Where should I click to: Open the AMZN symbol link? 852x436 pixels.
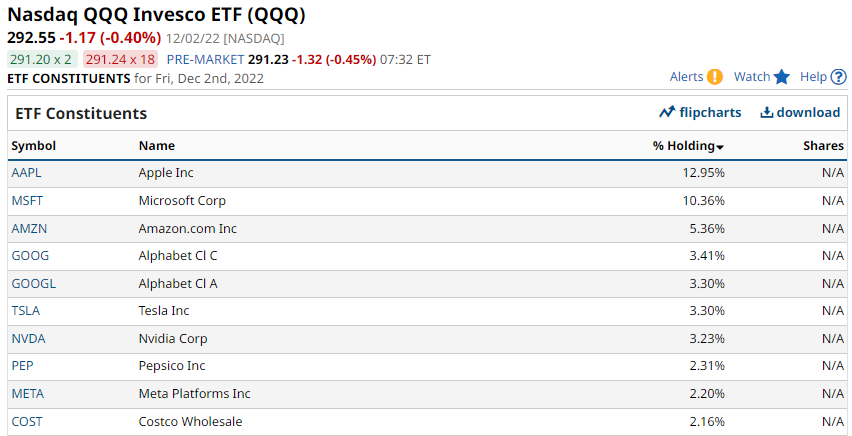pos(29,228)
